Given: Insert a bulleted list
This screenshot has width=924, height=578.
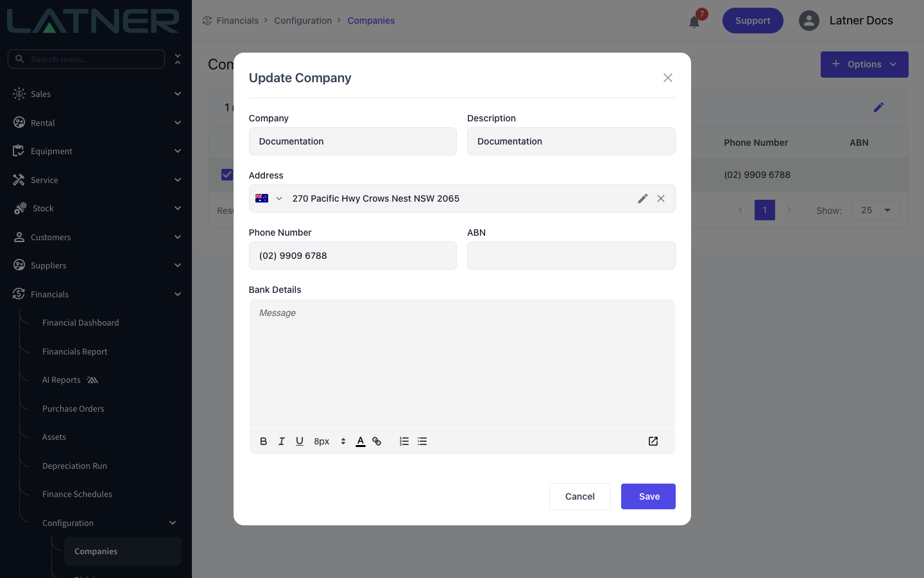Looking at the screenshot, I should 422,441.
